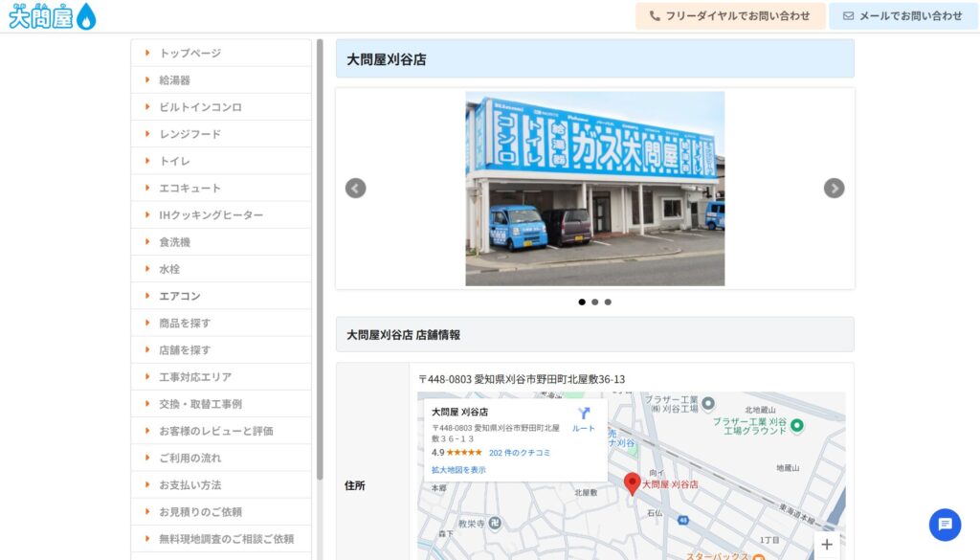Click メールでお問い合わせ button
The height and width of the screenshot is (560, 980).
(x=903, y=16)
